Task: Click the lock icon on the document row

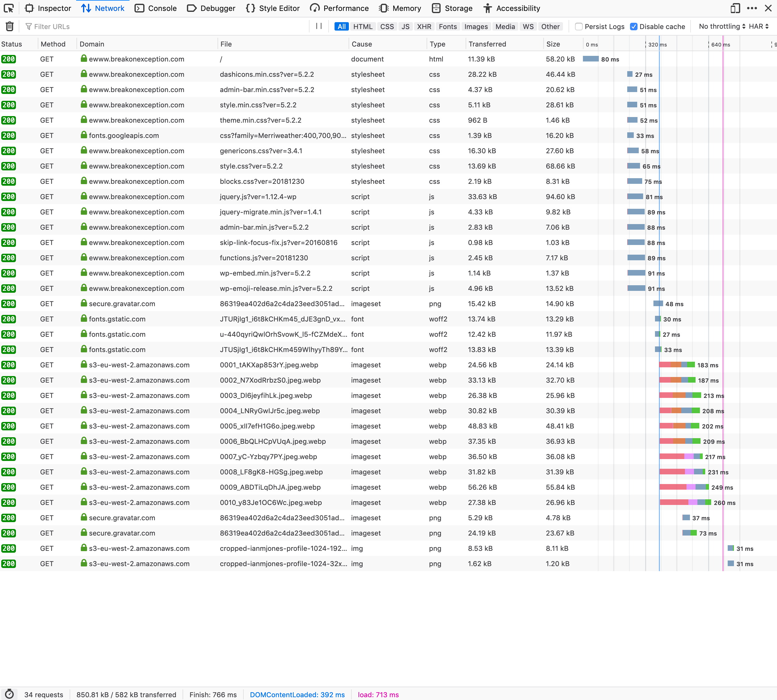Action: point(83,58)
